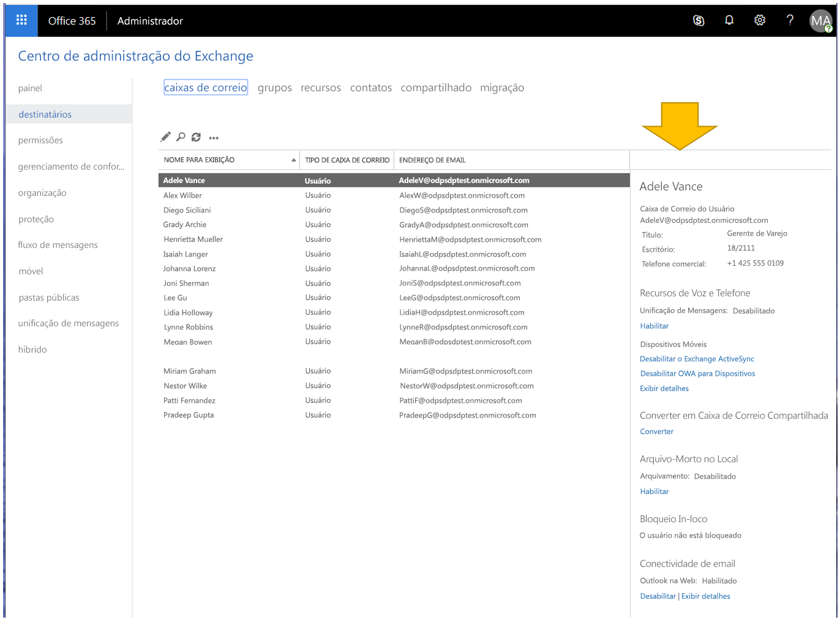Screen dimensions: 840x622
Task: Open the MA account avatar
Action: point(821,21)
